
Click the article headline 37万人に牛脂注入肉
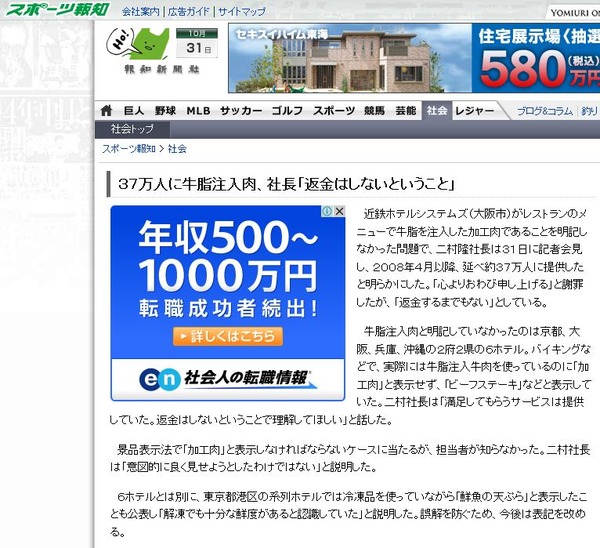click(286, 184)
